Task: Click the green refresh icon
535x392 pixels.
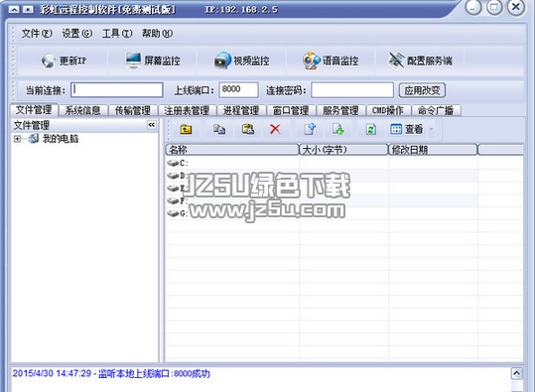Action: click(371, 129)
